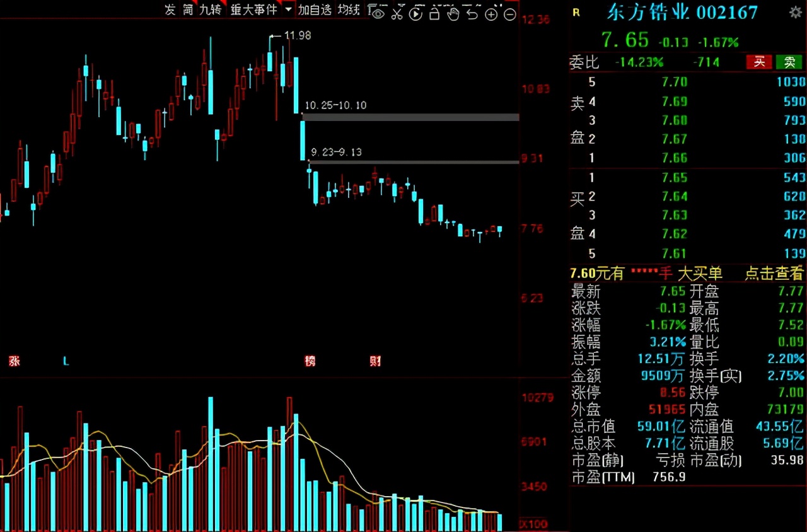The height and width of the screenshot is (532, 807).
Task: Zoom in using the plus magnifier icon
Action: [x=491, y=14]
